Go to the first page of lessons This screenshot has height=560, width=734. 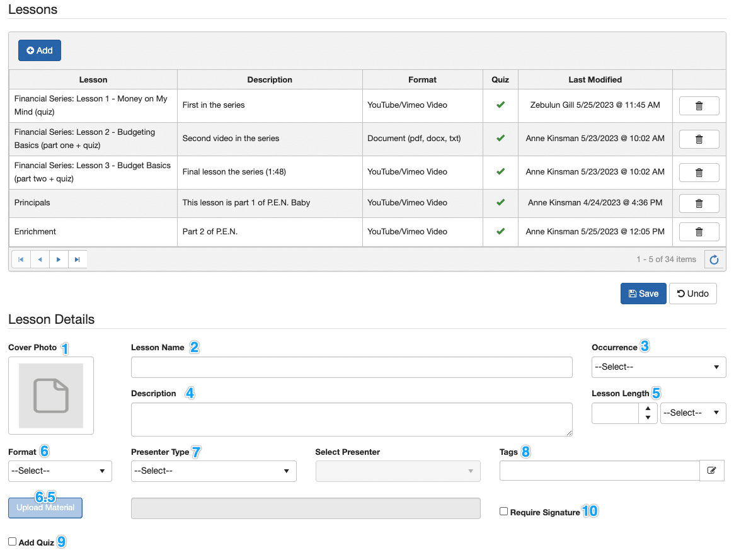click(21, 260)
